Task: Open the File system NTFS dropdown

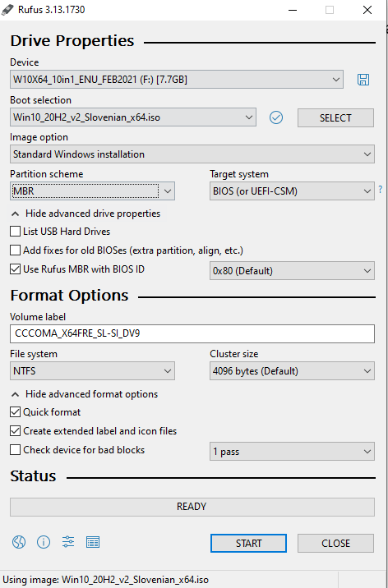Action: coord(92,371)
